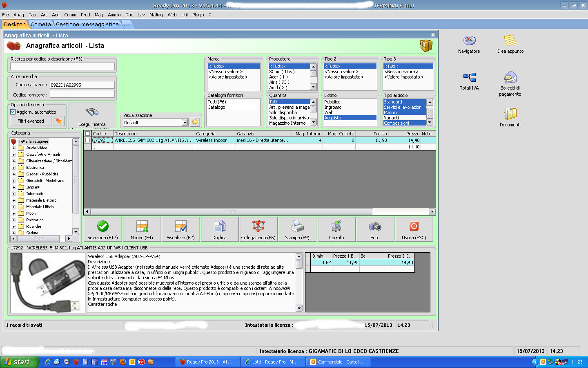Expand the Elettronica category tree node
588x368 pixels.
pyautogui.click(x=13, y=168)
